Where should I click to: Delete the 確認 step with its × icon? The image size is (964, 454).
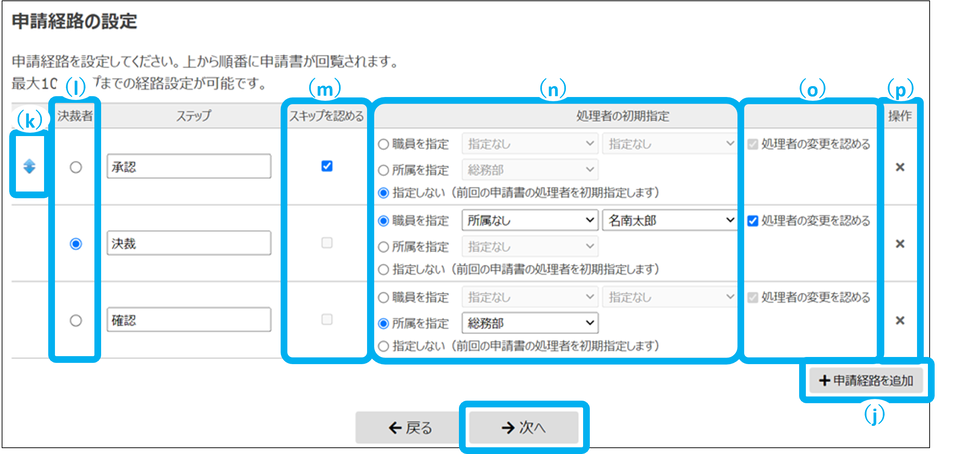click(x=899, y=320)
